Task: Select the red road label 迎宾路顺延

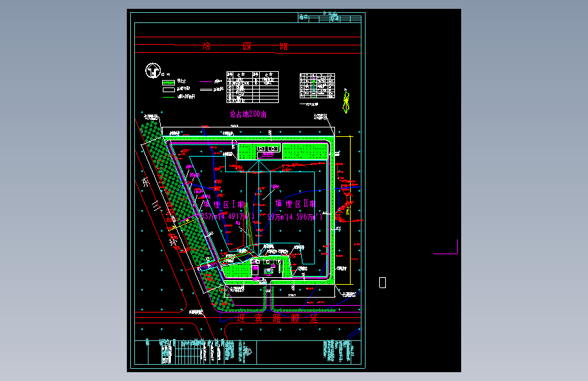Action: [277, 319]
